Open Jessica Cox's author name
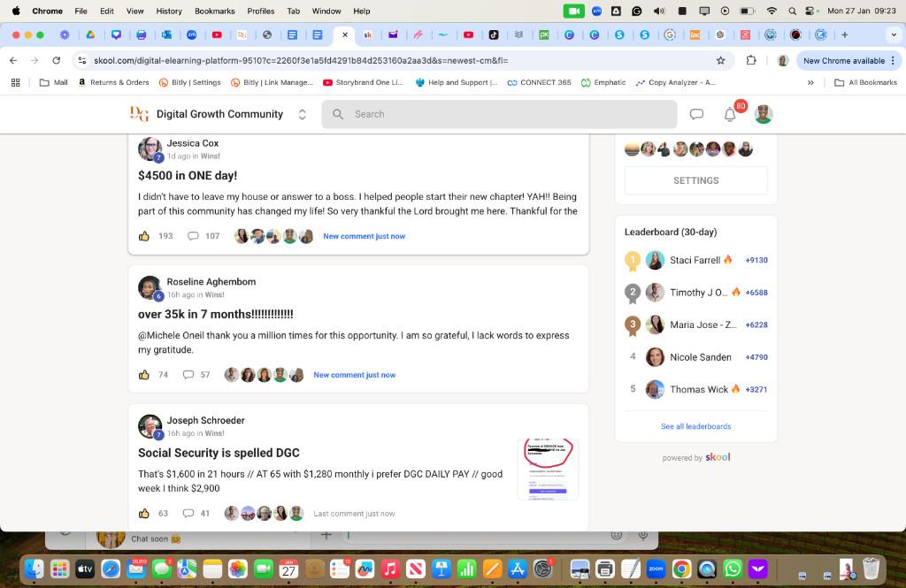The width and height of the screenshot is (906, 588). (192, 143)
